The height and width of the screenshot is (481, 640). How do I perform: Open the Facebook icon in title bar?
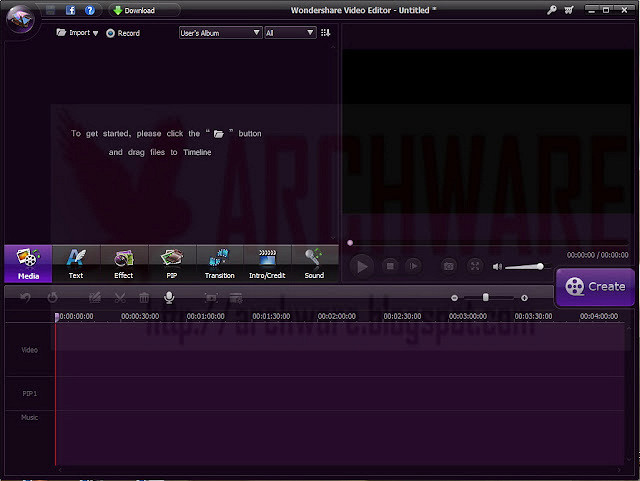70,10
